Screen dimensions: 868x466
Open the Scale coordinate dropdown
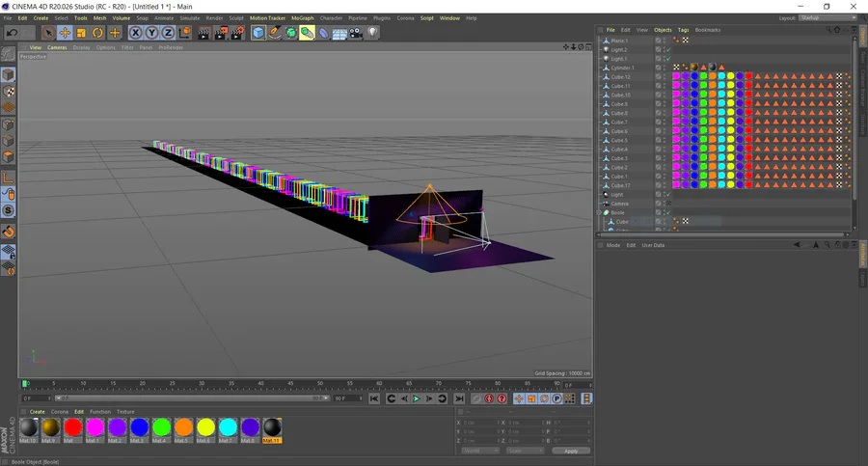[526, 451]
